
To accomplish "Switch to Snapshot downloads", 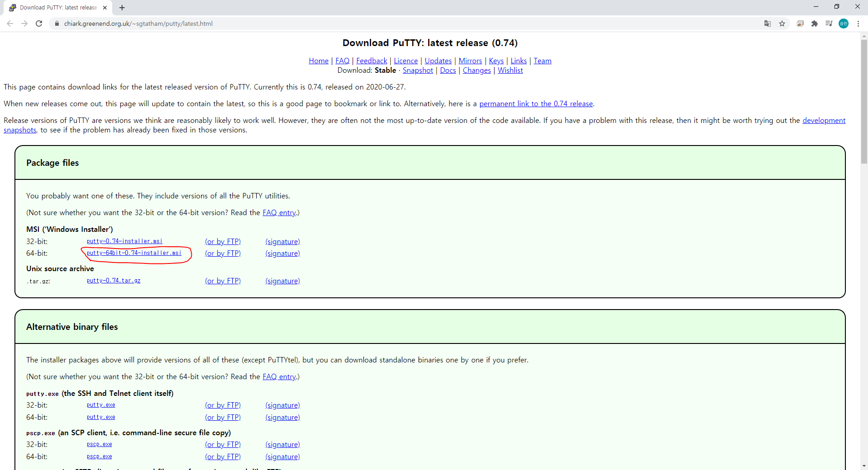I will (x=418, y=70).
